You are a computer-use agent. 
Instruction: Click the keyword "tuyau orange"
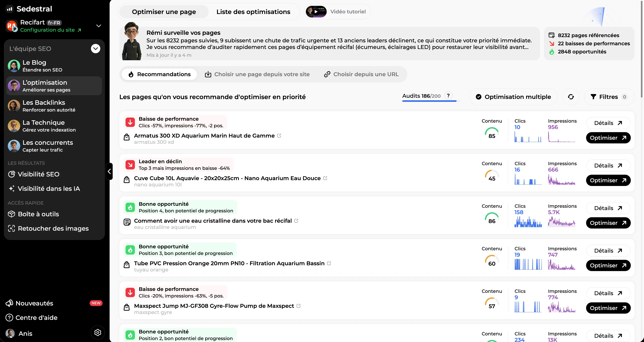[x=151, y=270]
